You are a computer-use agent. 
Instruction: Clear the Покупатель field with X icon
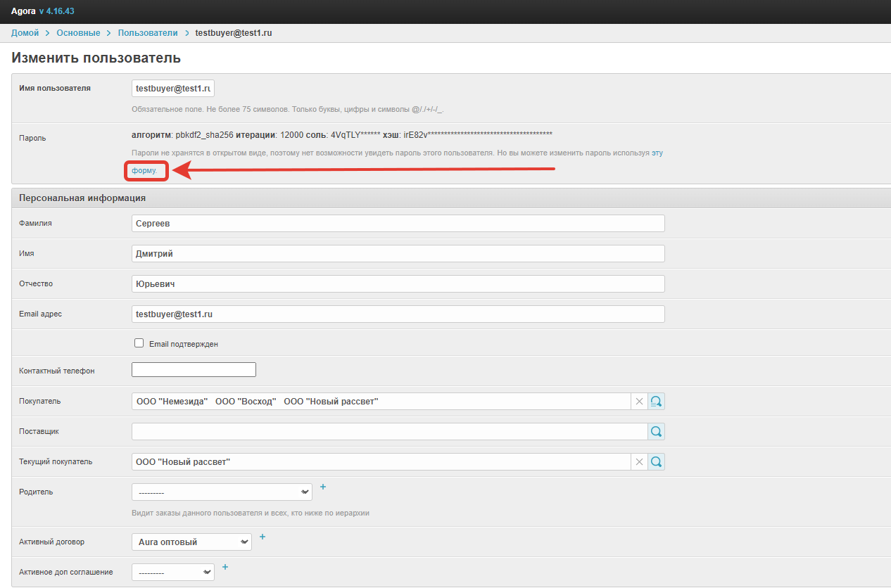[639, 402]
